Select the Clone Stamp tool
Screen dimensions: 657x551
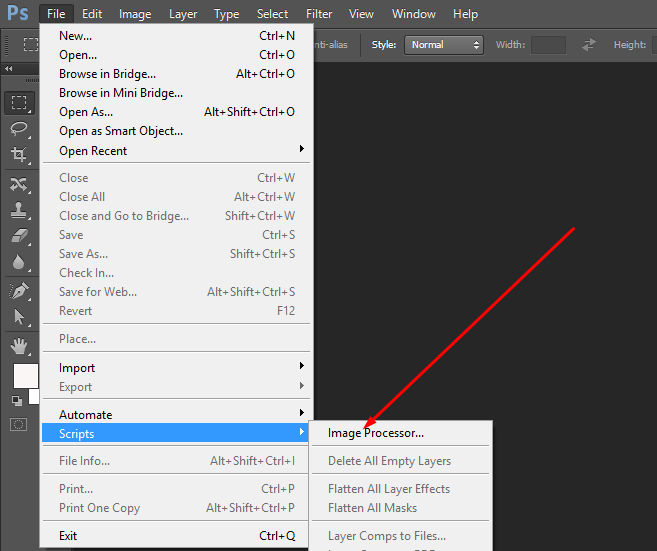[19, 210]
